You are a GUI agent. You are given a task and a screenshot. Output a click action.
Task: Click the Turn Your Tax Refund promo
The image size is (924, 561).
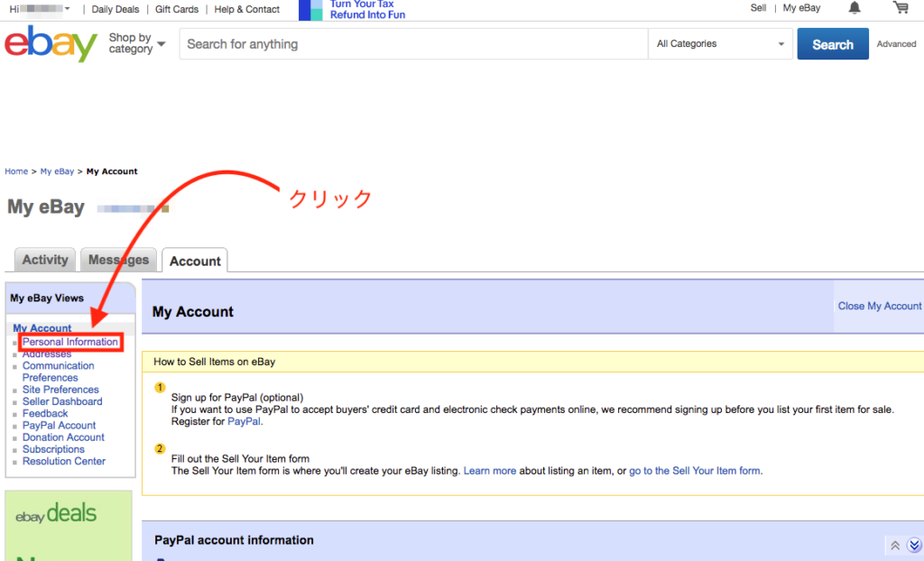click(x=353, y=9)
